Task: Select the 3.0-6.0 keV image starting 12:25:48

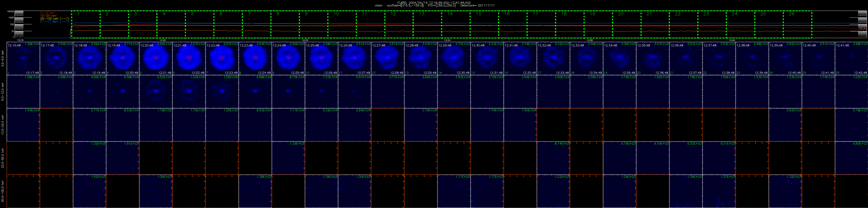Action: click(321, 58)
